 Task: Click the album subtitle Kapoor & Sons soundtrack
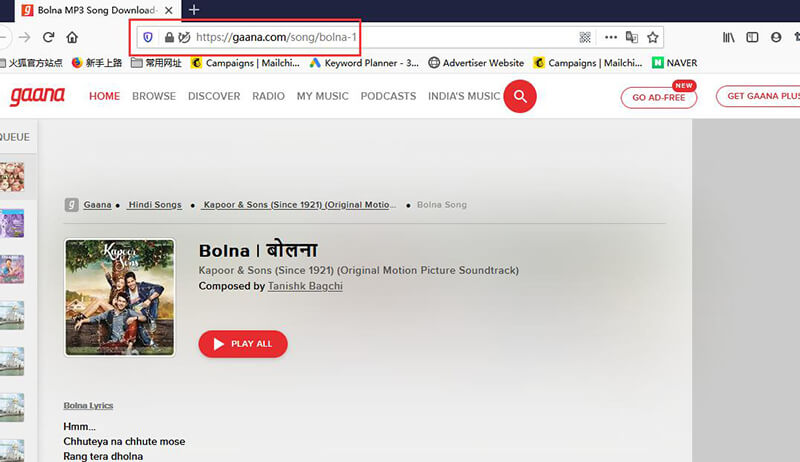pyautogui.click(x=359, y=270)
